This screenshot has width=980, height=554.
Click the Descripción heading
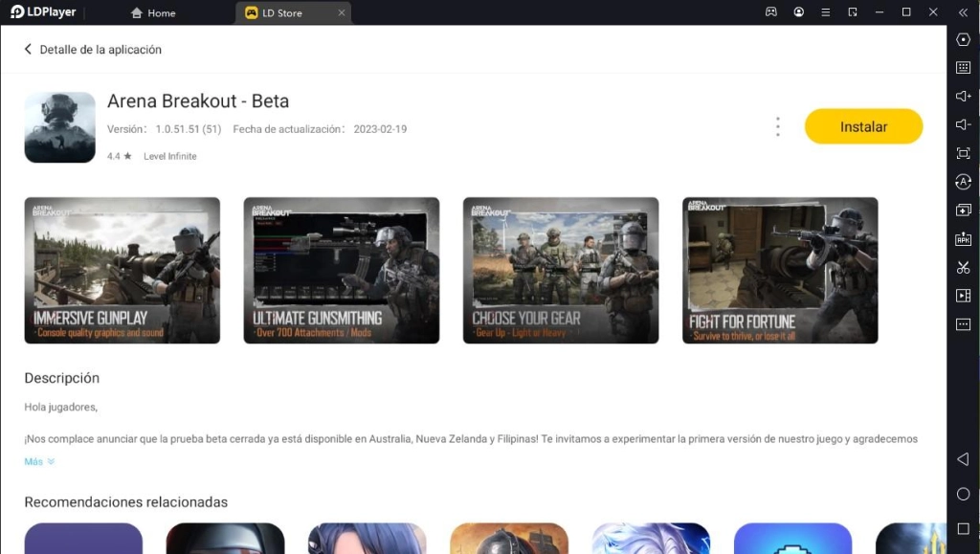click(62, 378)
